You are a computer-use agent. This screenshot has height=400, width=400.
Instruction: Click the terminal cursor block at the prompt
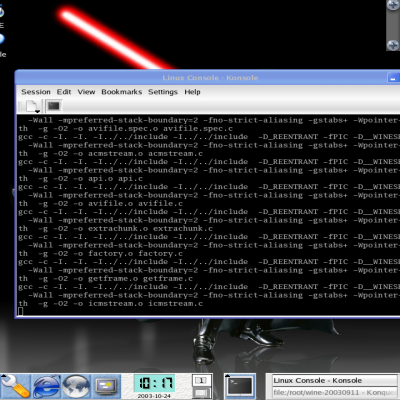coord(21,311)
